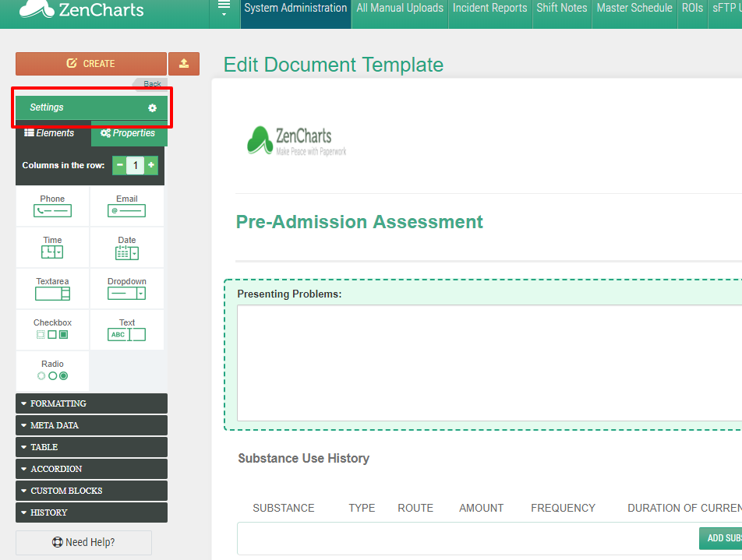Decrease columns in the row
Image resolution: width=742 pixels, height=560 pixels.
[120, 165]
